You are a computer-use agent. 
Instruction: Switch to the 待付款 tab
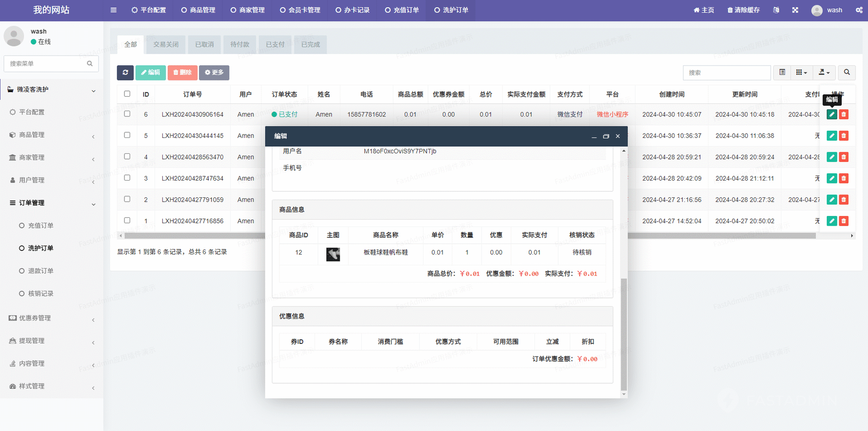[240, 45]
